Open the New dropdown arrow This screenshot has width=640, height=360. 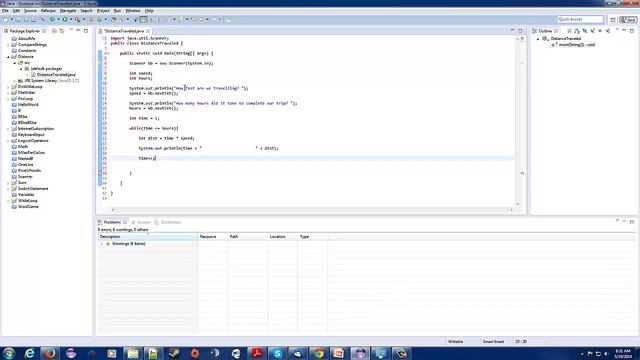coord(12,19)
